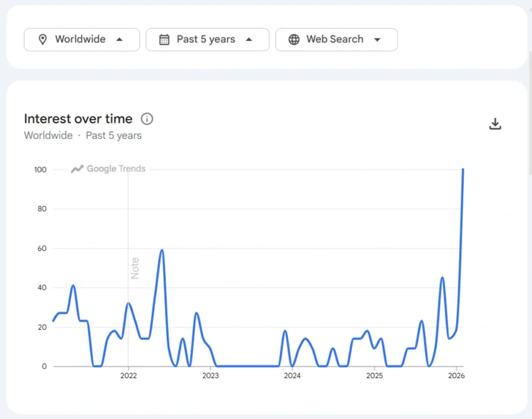Click the globe icon beside Web Search
This screenshot has height=419, width=532.
[x=295, y=39]
